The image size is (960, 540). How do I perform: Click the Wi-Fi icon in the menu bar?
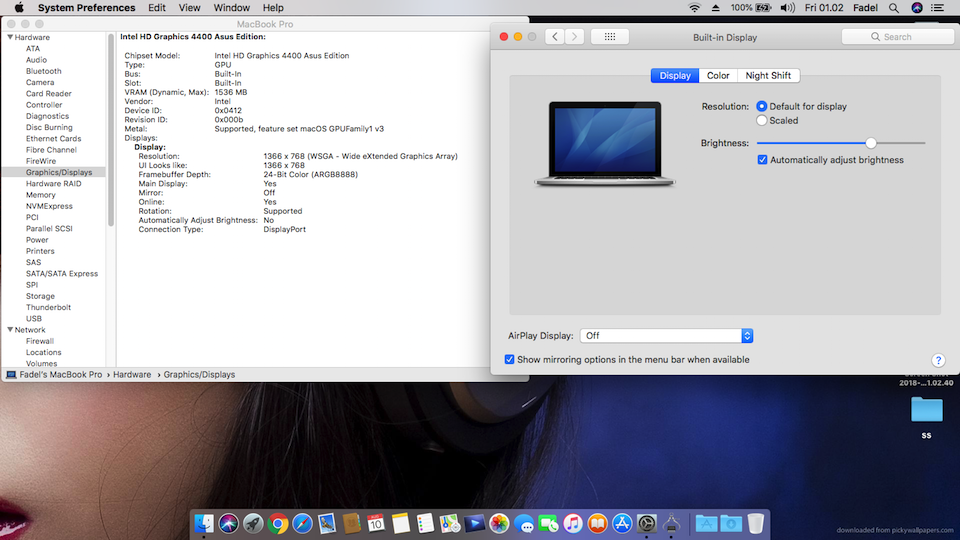[x=694, y=8]
